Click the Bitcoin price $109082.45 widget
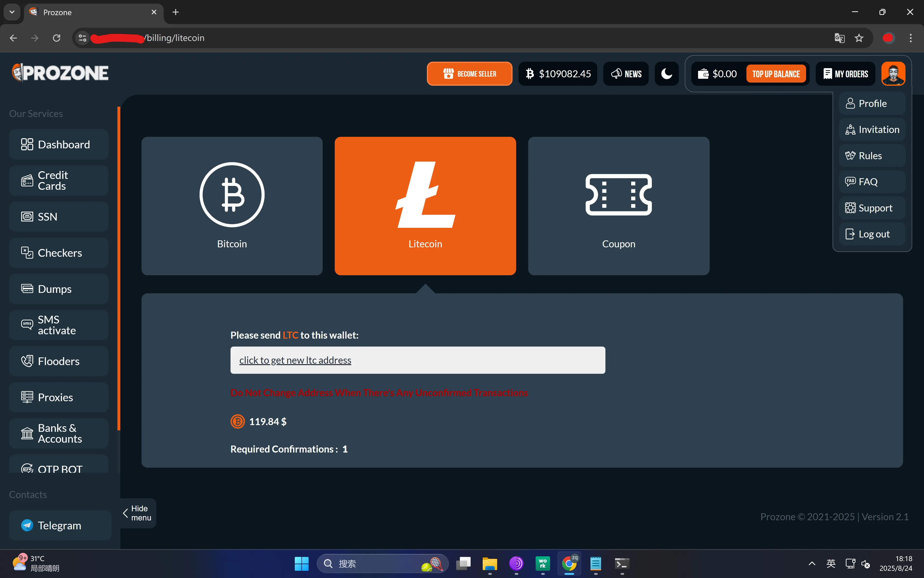Screen dimensions: 924x578 point(558,74)
